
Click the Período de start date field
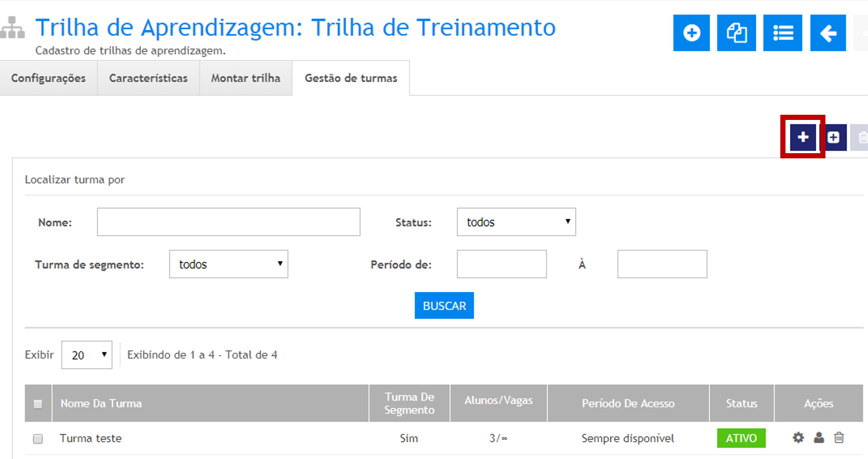501,264
